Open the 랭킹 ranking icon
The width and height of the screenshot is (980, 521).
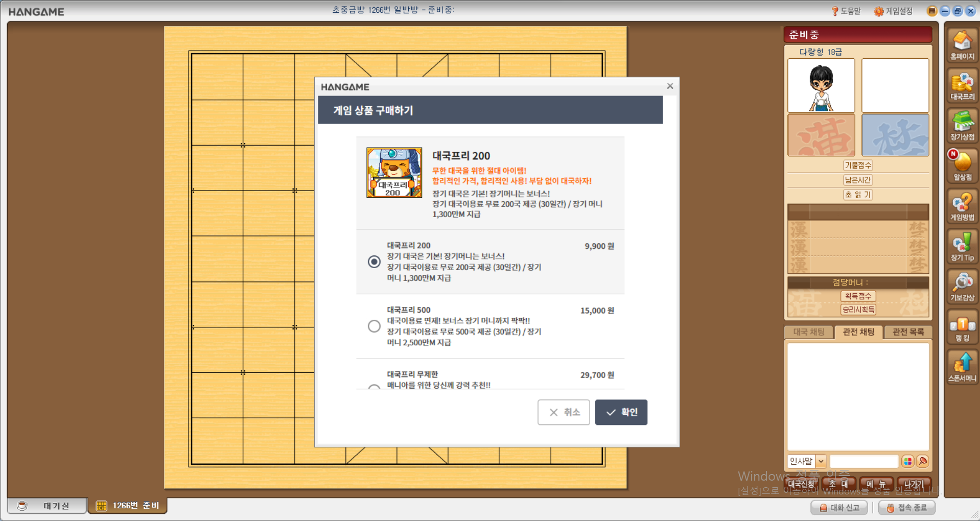pyautogui.click(x=962, y=328)
